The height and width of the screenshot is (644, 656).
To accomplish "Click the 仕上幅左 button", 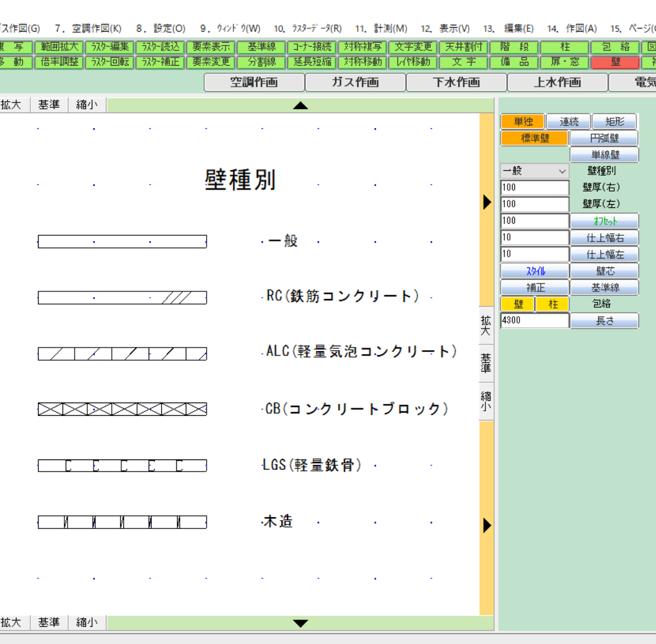I will pyautogui.click(x=604, y=254).
